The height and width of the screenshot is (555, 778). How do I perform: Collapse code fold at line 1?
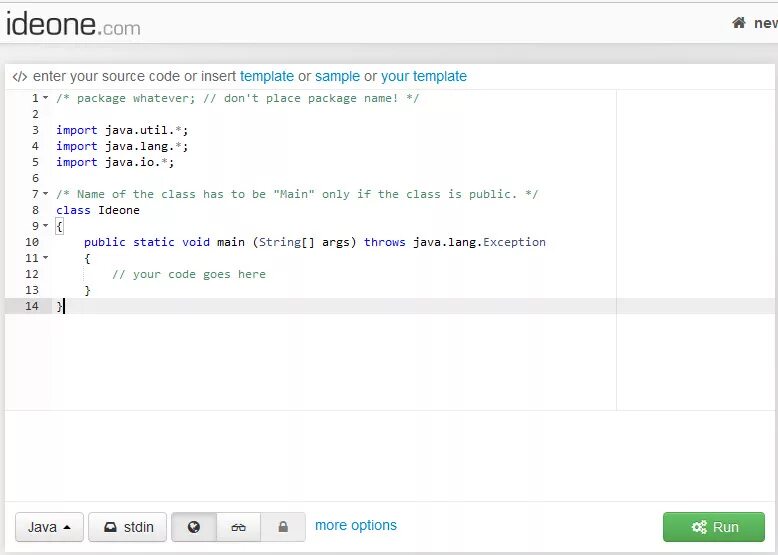tap(46, 98)
